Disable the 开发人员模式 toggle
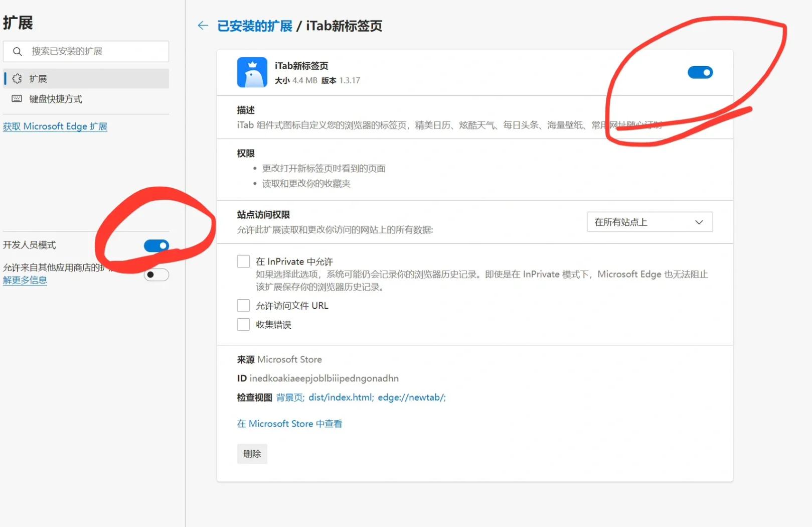Viewport: 812px width, 527px height. 156,245
